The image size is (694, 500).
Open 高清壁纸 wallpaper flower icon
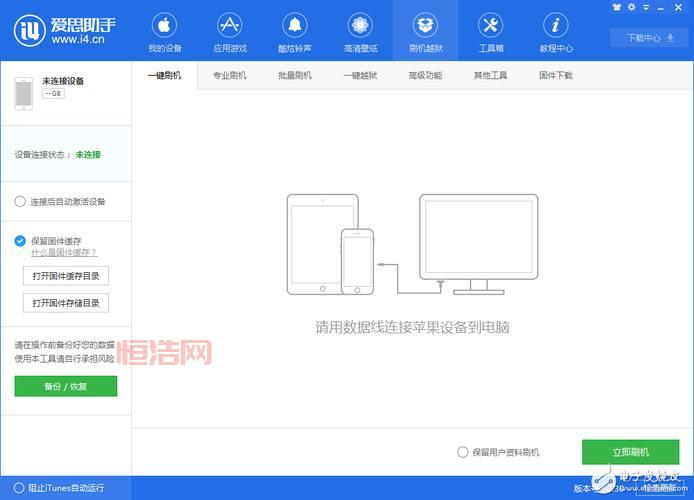[x=360, y=25]
